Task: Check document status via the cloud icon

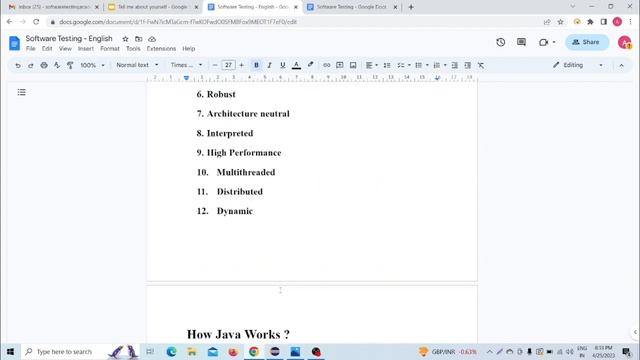Action: pos(152,39)
